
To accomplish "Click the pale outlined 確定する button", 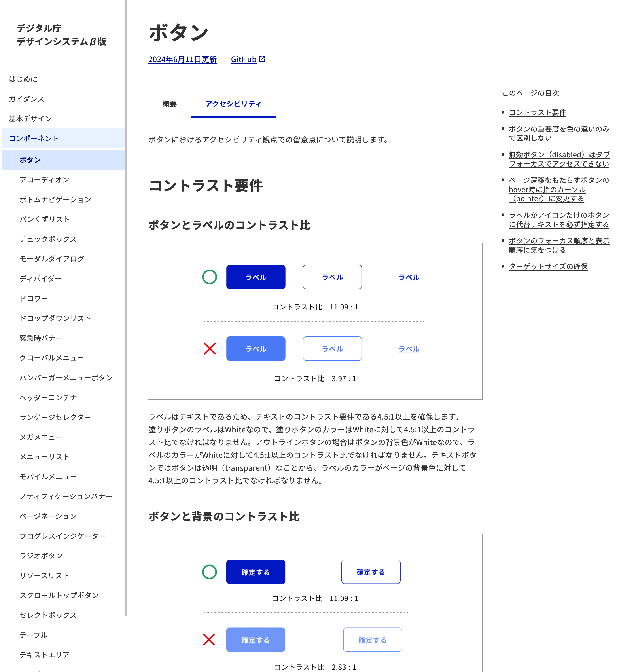I will click(373, 640).
